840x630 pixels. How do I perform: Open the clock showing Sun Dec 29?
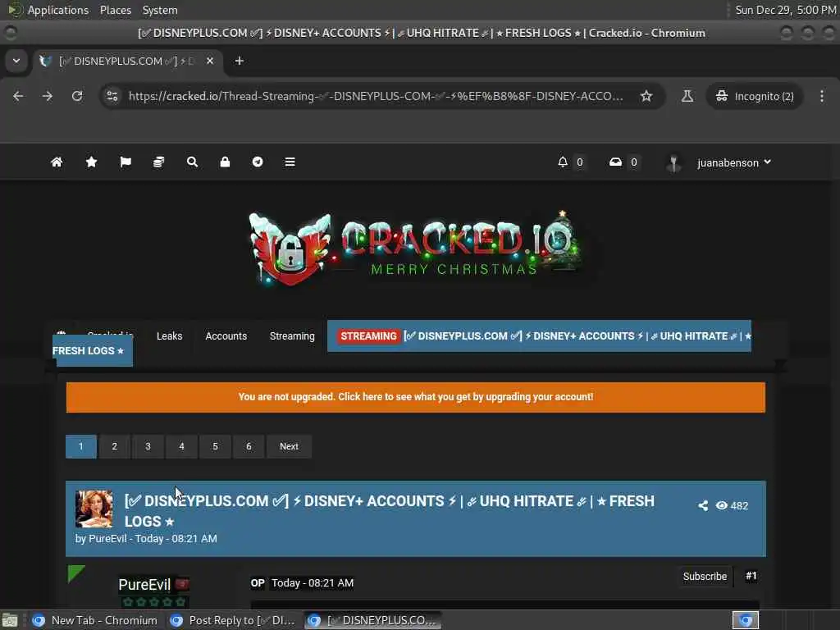point(785,10)
